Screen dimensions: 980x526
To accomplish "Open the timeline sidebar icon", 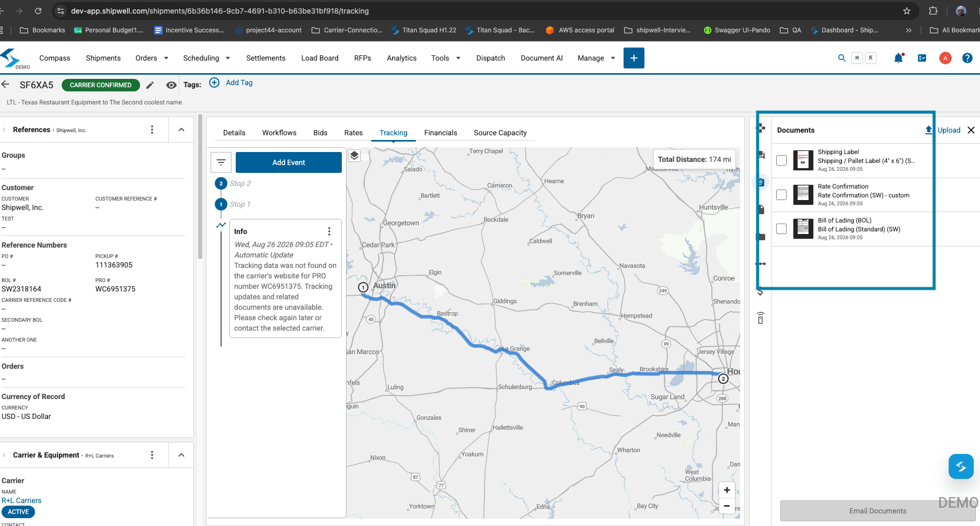I will (x=761, y=264).
